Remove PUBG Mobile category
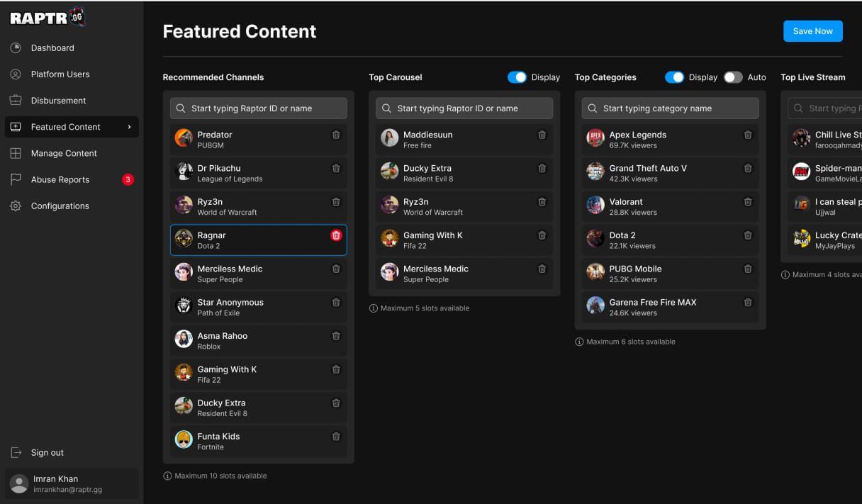This screenshot has height=504, width=862. pyautogui.click(x=748, y=269)
